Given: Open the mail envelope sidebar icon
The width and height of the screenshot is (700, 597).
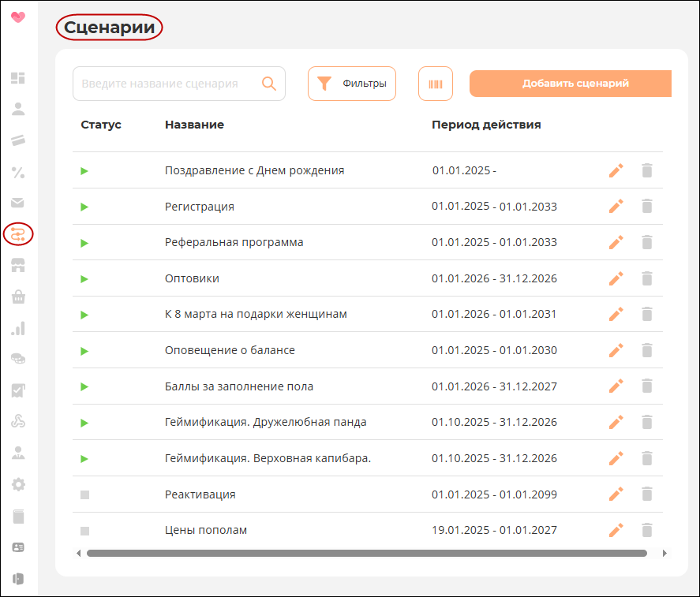Looking at the screenshot, I should (17, 203).
